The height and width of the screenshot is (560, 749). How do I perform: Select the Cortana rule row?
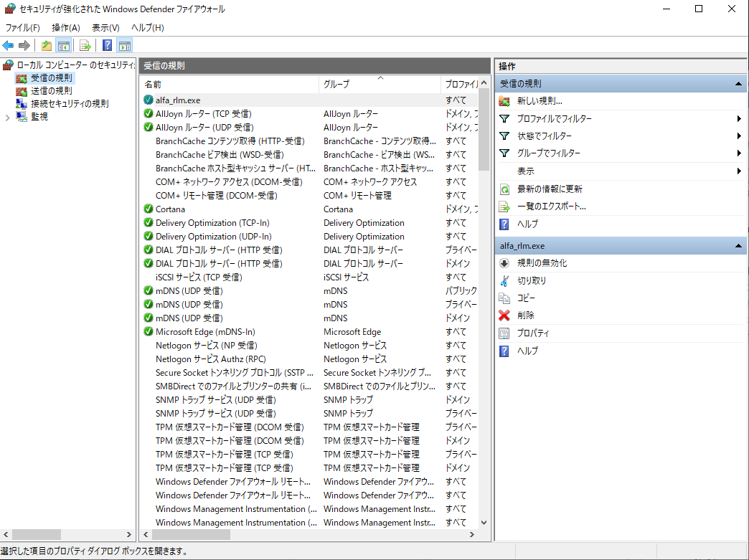point(310,209)
